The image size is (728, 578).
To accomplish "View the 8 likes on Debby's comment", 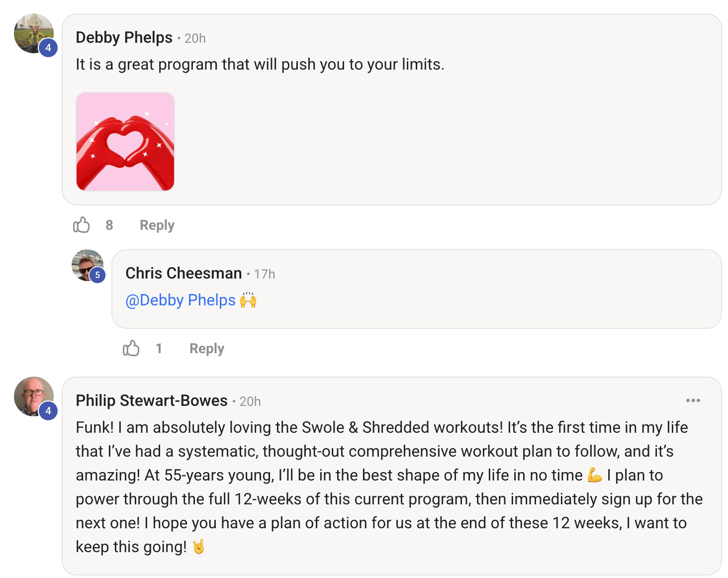I will click(x=109, y=225).
